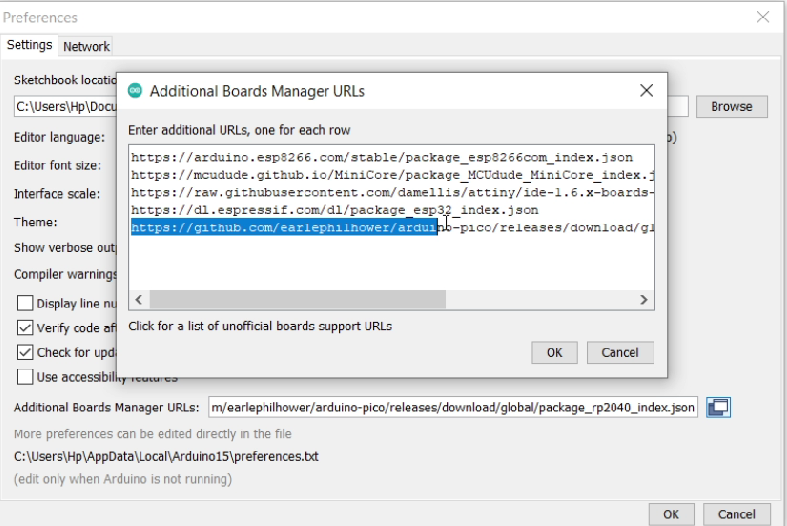
Task: Open list of unofficial boards support URLs
Action: [260, 326]
